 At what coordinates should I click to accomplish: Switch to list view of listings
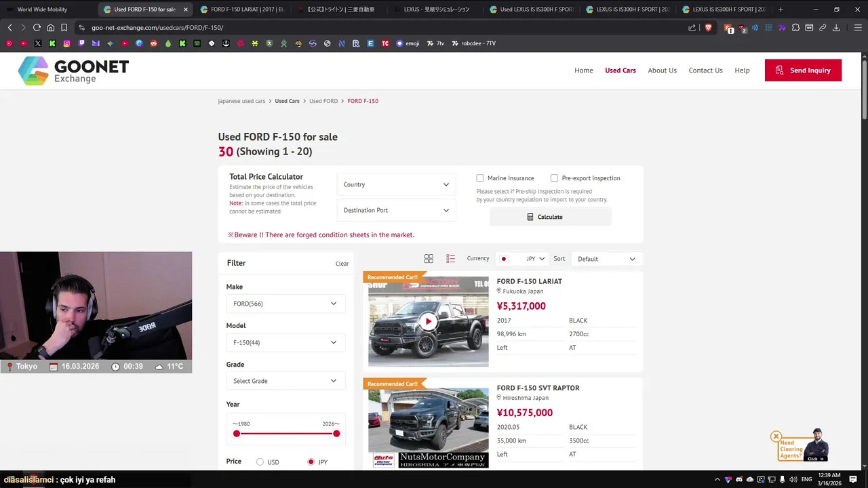pyautogui.click(x=450, y=259)
